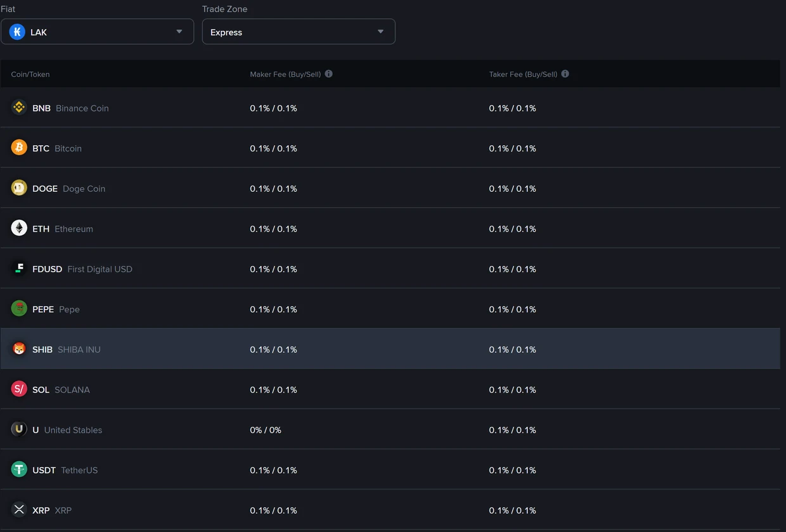Select the SHIB SHIBA INU label
This screenshot has height=532, width=786.
(67, 350)
